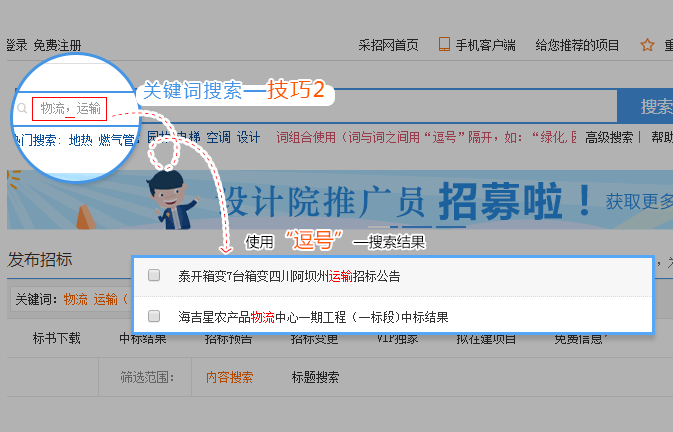Click the mobile phone client icon

[x=444, y=45]
